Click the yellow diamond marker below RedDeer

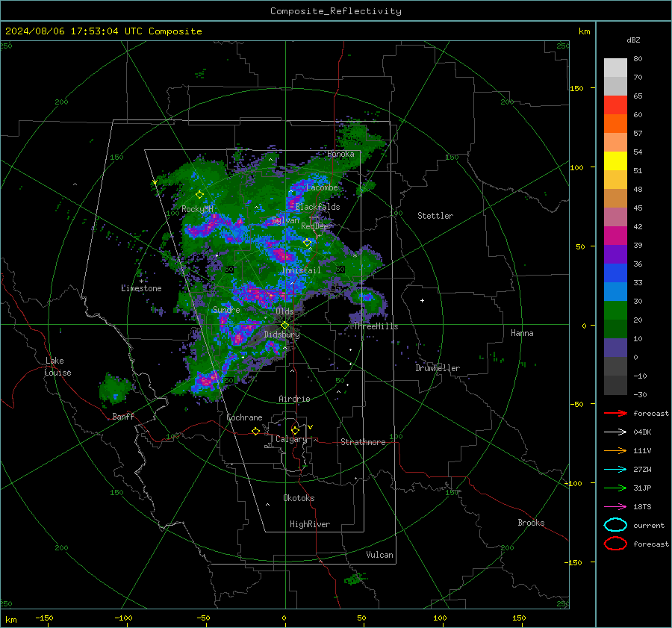point(307,243)
